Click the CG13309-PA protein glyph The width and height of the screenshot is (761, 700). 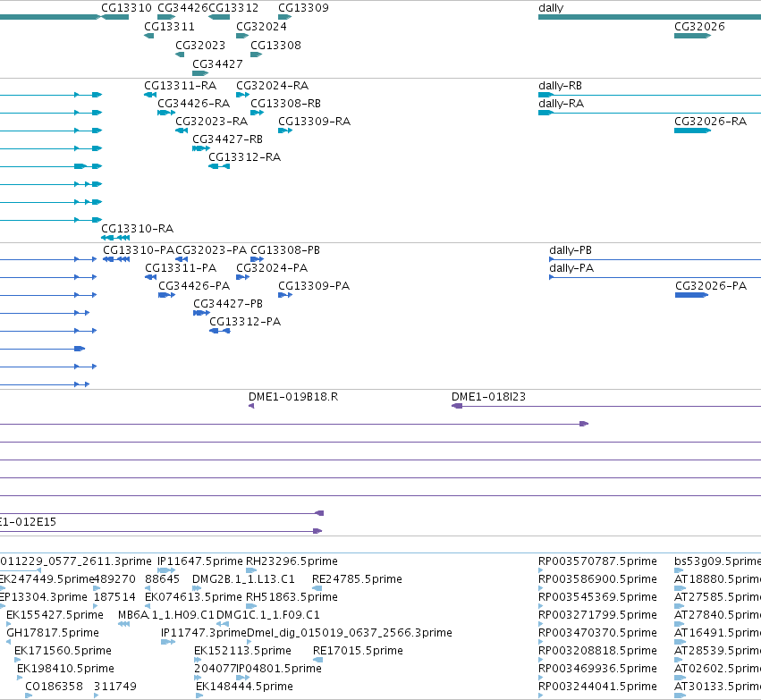pos(285,295)
